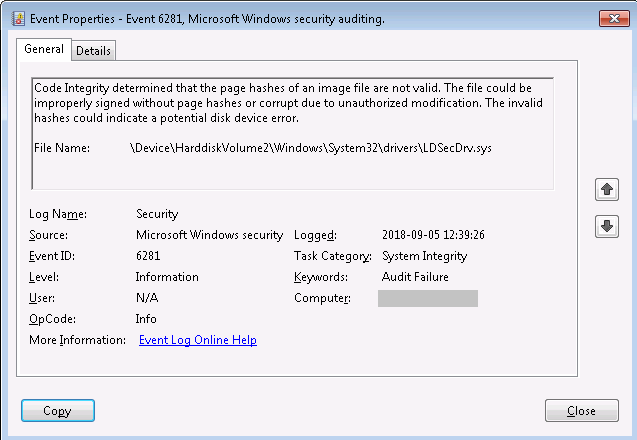Open the Event Log Online Help link
637x440 pixels.
click(197, 340)
